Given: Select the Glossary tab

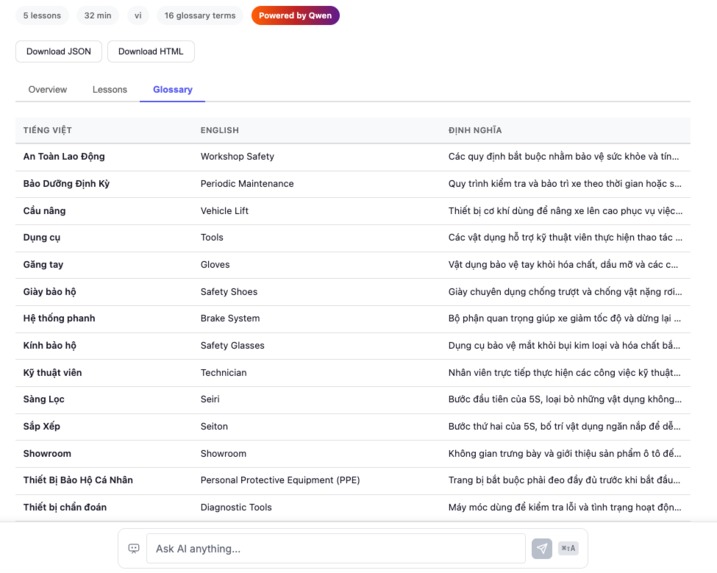Looking at the screenshot, I should tap(172, 89).
